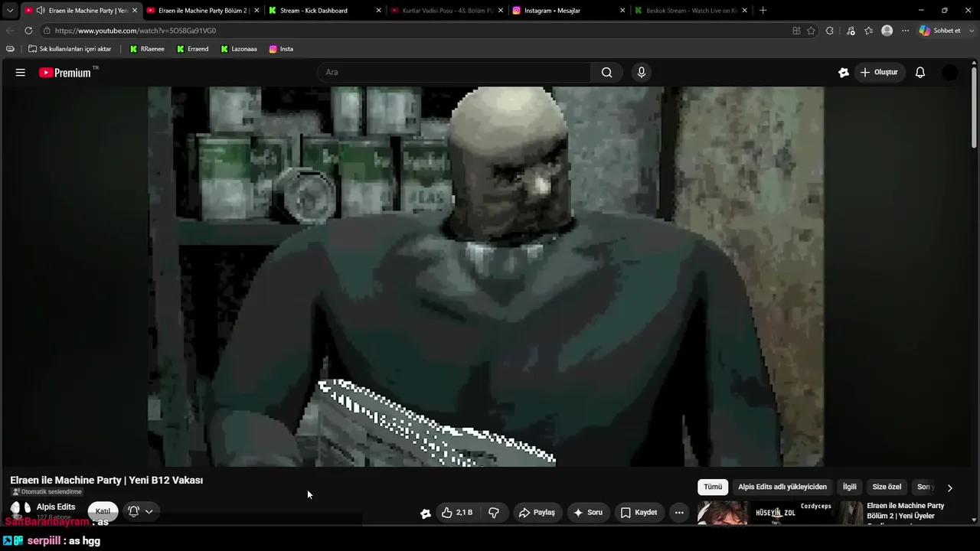Save the video with Kaydet
980x551 pixels.
tap(639, 513)
